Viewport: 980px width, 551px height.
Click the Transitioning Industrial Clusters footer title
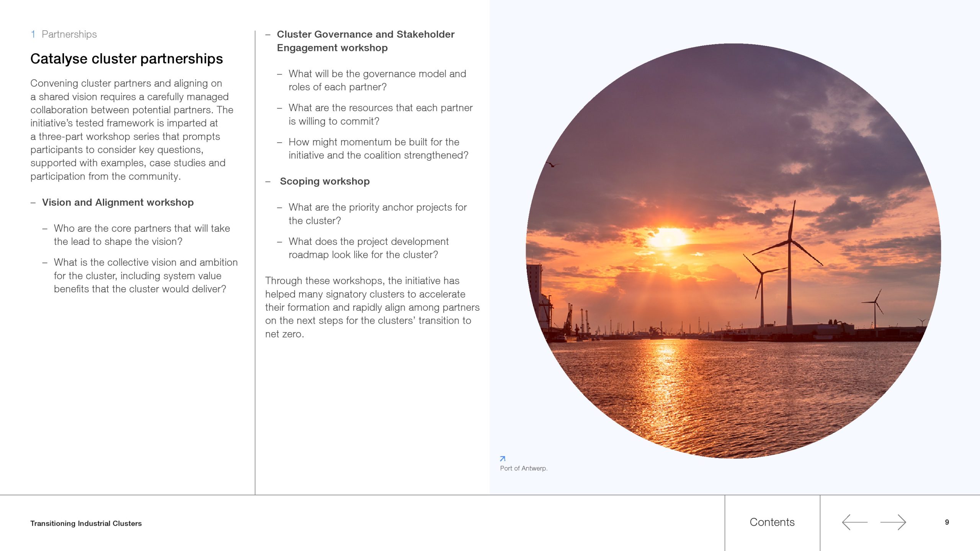(86, 523)
